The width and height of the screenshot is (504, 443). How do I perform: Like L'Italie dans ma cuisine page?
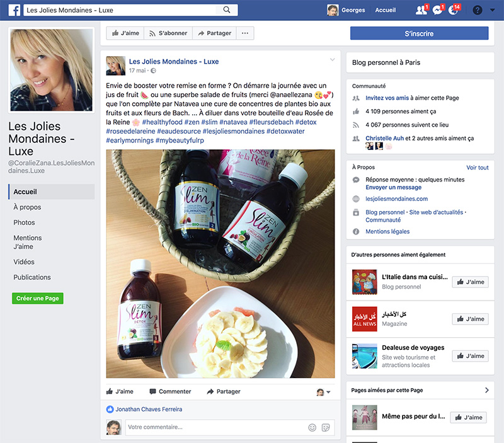(470, 282)
